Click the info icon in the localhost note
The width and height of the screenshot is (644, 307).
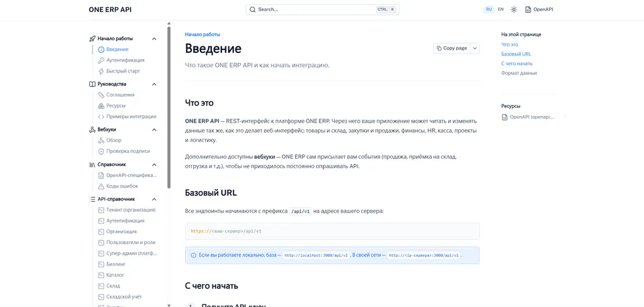point(193,255)
